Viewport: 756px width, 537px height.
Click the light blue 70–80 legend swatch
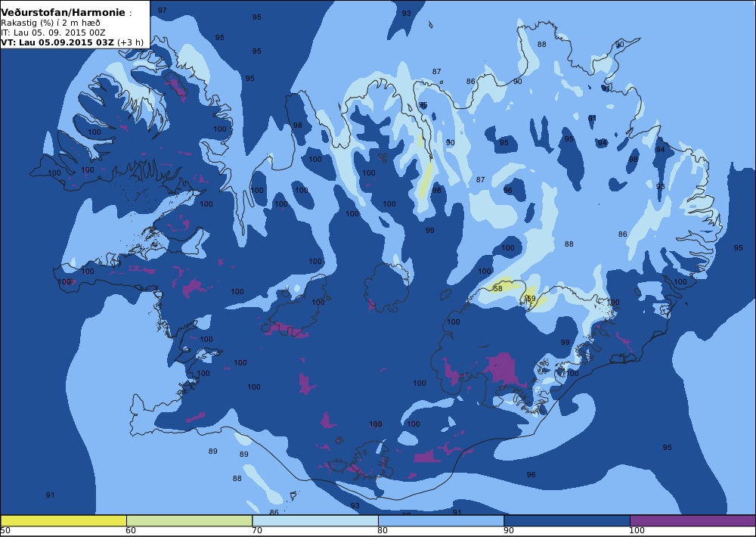coord(315,520)
